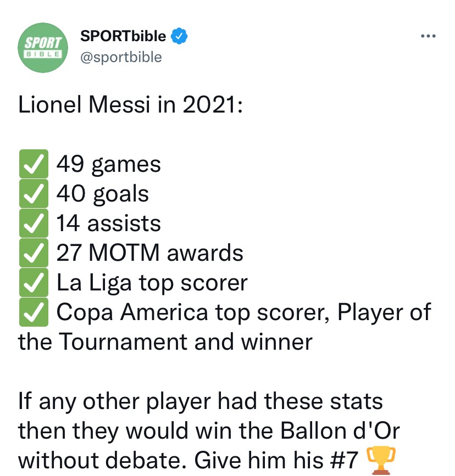The image size is (455, 476).
Task: Select the check mark next to La Liga top scorer
Action: point(34,283)
